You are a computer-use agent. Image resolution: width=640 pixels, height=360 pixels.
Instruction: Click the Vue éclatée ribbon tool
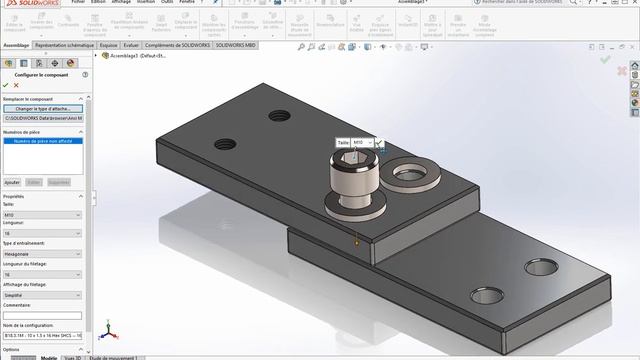pos(356,24)
